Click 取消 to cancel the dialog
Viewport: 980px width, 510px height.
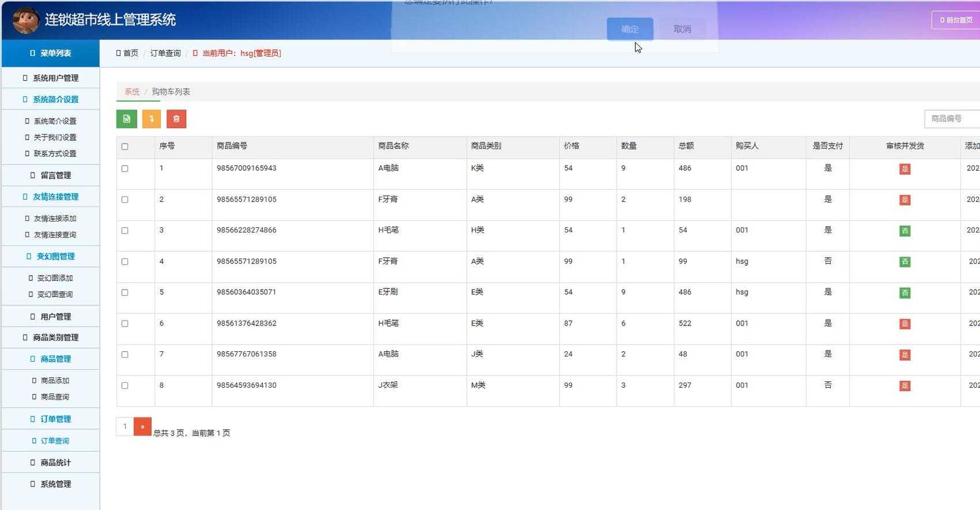pyautogui.click(x=682, y=29)
